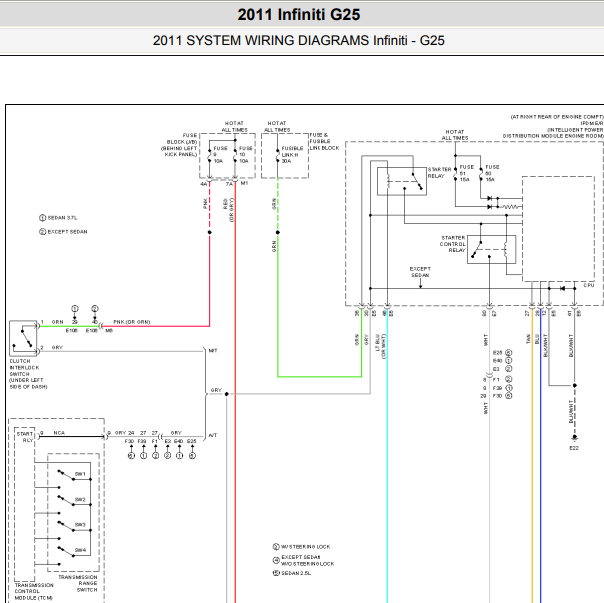
Task: Click the "FUSE 9 10A" fuse label
Action: (x=220, y=155)
